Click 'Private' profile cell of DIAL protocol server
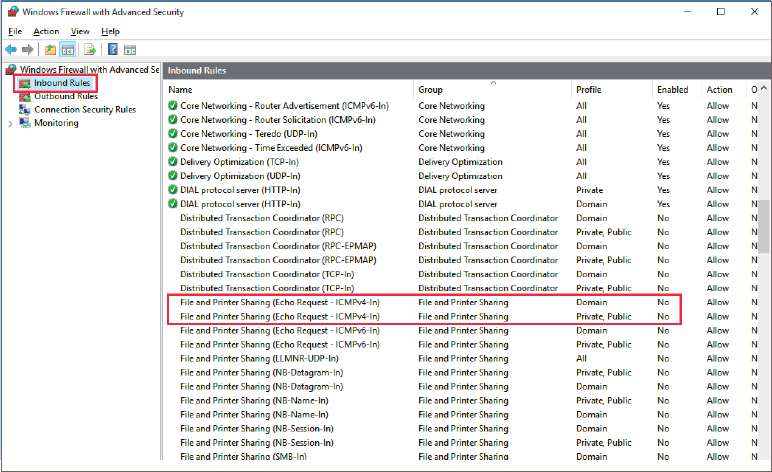 pyautogui.click(x=589, y=190)
